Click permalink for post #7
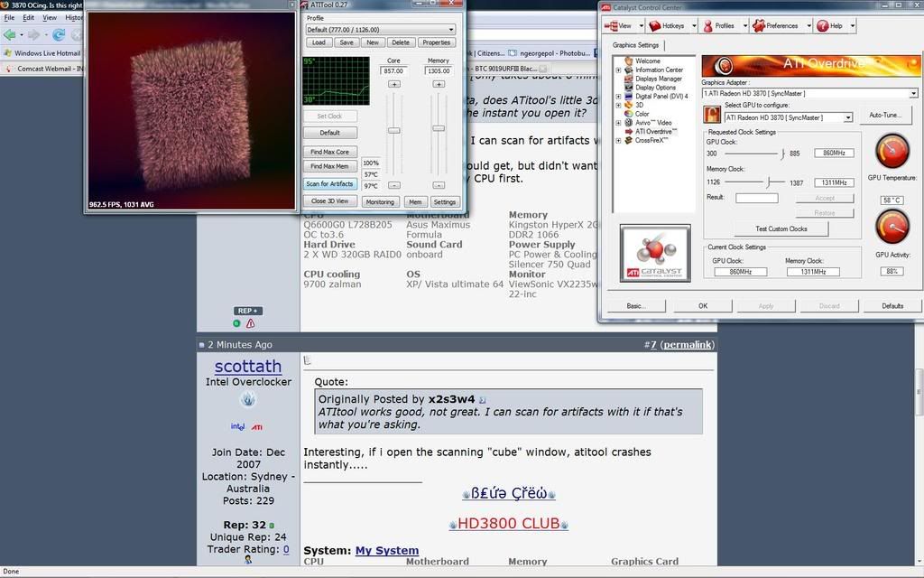The image size is (924, 578). [x=688, y=344]
